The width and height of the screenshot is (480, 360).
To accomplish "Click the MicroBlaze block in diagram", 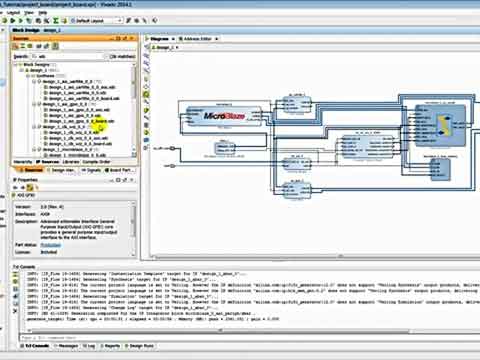I will coord(224,116).
